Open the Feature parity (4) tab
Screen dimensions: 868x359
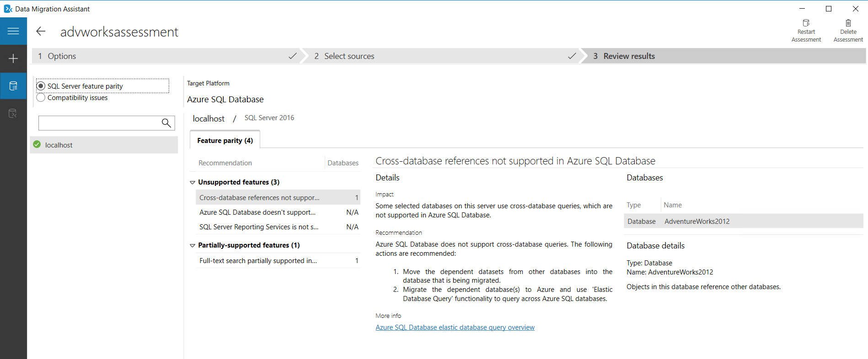tap(225, 140)
